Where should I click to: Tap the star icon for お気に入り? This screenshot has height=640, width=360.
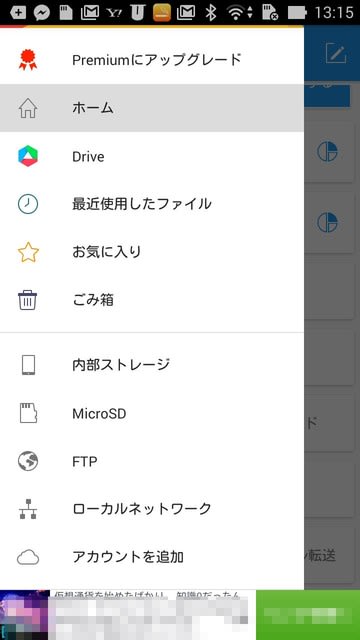coord(28,252)
